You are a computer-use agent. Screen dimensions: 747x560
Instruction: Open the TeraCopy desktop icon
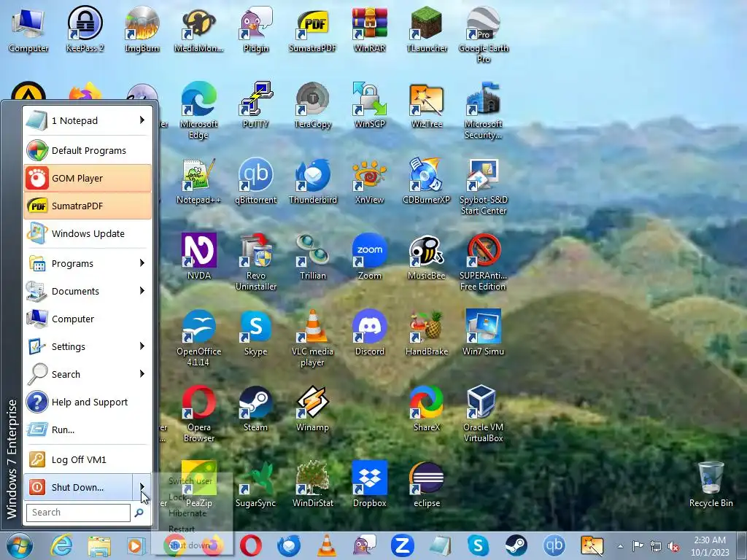pyautogui.click(x=312, y=105)
